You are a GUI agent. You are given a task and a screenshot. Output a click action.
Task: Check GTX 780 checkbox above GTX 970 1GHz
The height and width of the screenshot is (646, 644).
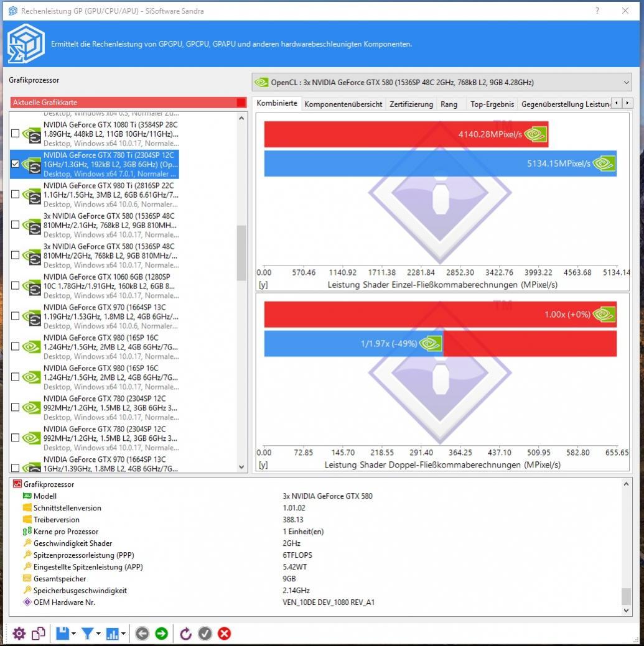(16, 438)
